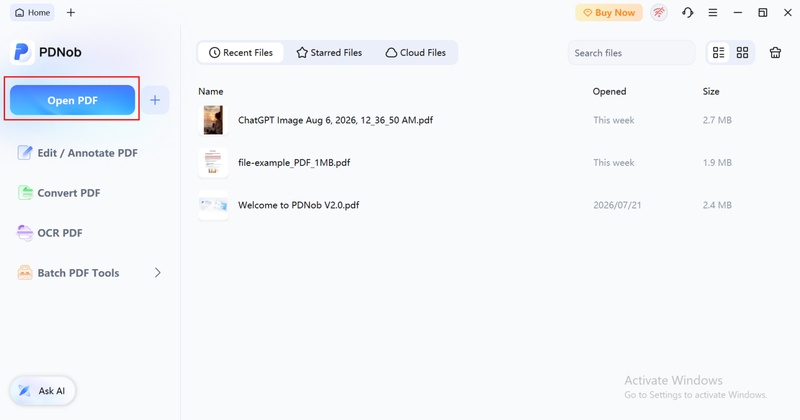Switch to the Cloud Files tab
This screenshot has width=800, height=420.
[x=415, y=53]
